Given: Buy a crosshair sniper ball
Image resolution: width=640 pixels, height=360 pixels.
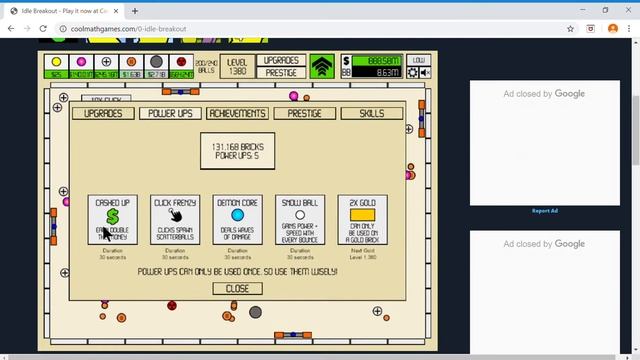Looking at the screenshot, I should pyautogui.click(x=106, y=66).
